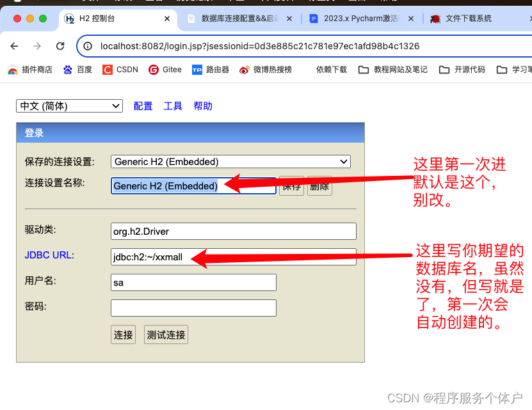The image size is (532, 410).
Task: Click the 工具 link
Action: click(173, 106)
